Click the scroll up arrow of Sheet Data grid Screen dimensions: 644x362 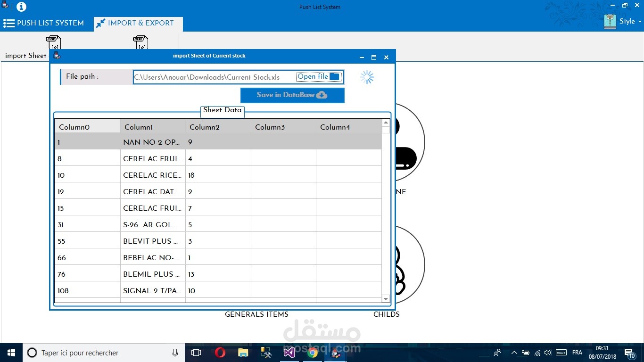click(x=386, y=123)
